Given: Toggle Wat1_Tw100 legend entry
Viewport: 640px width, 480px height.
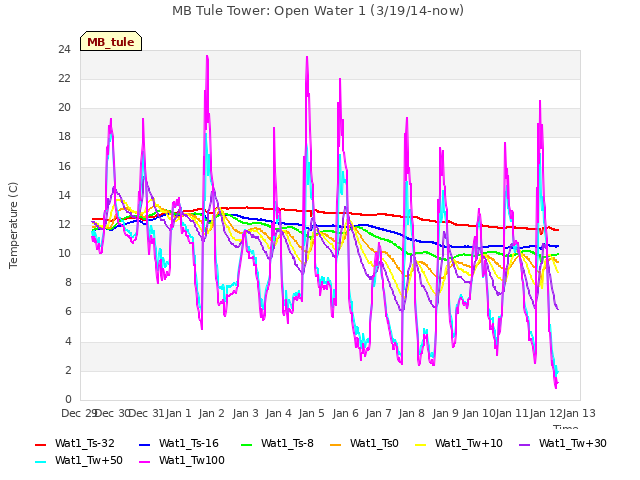Looking at the screenshot, I should (182, 460).
